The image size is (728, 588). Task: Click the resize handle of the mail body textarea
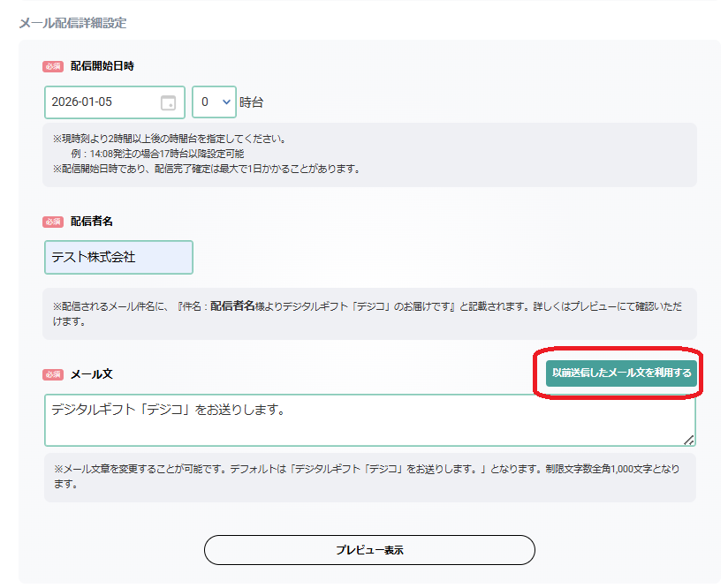(688, 440)
